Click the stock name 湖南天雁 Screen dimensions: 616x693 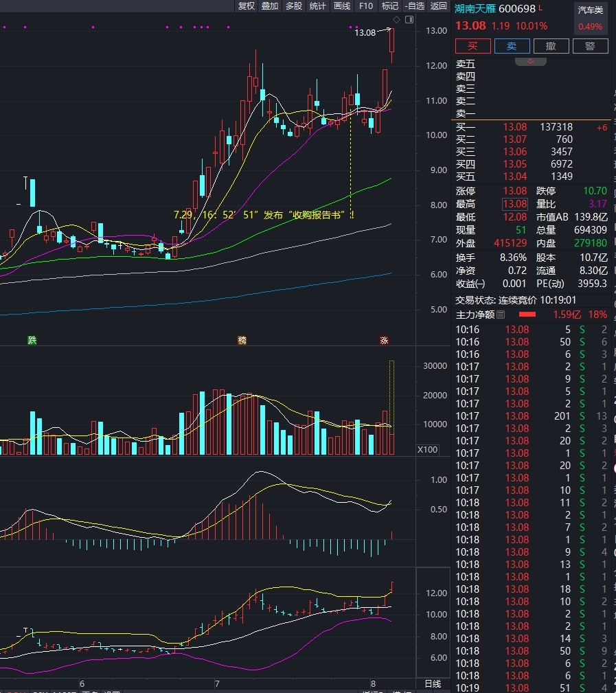[475, 8]
